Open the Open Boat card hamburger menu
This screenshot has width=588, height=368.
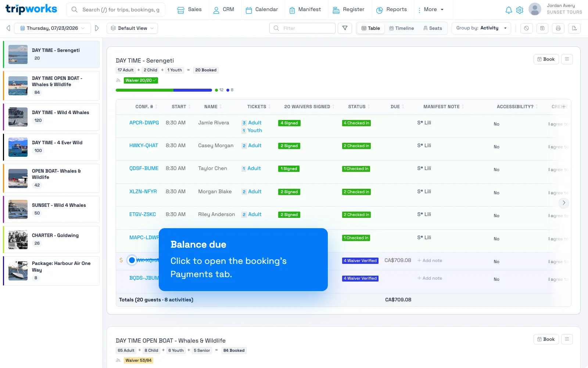coord(567,339)
